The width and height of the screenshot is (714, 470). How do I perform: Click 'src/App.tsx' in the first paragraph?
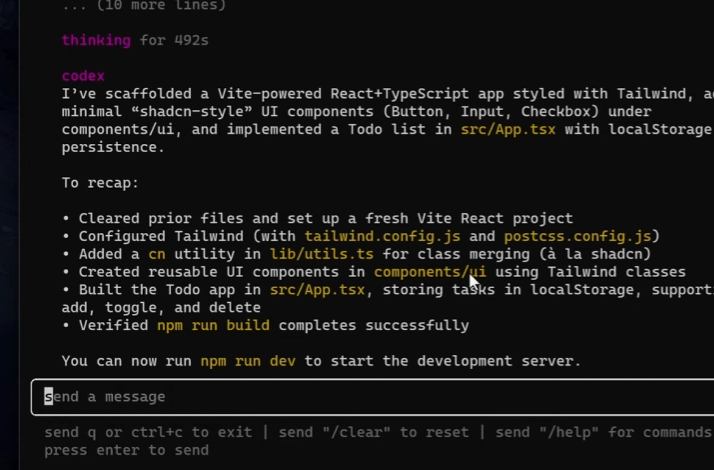508,129
